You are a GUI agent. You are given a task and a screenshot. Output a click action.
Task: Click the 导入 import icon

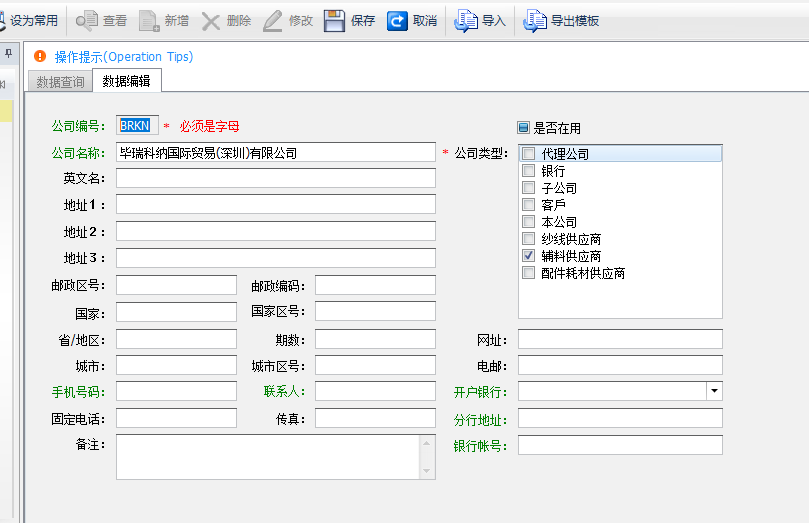coord(465,21)
